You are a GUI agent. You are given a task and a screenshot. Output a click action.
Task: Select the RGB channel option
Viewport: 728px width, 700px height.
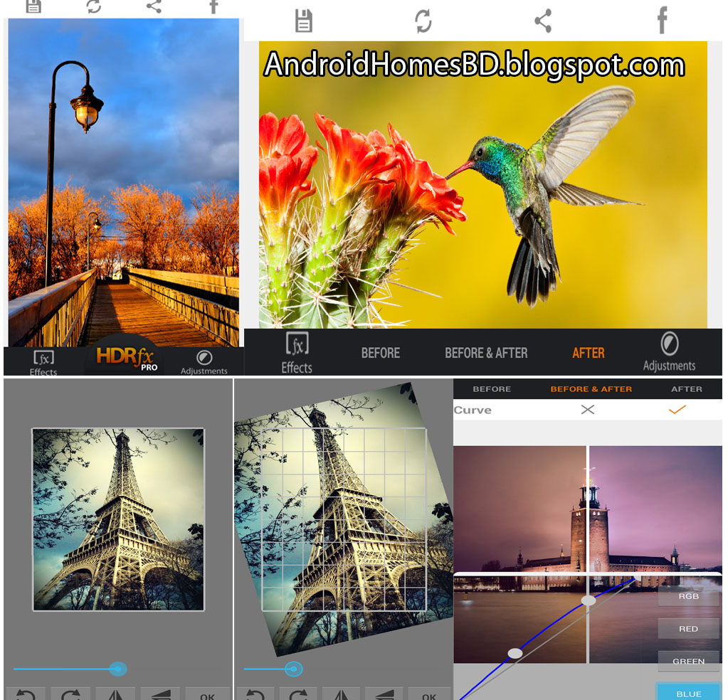tap(687, 596)
